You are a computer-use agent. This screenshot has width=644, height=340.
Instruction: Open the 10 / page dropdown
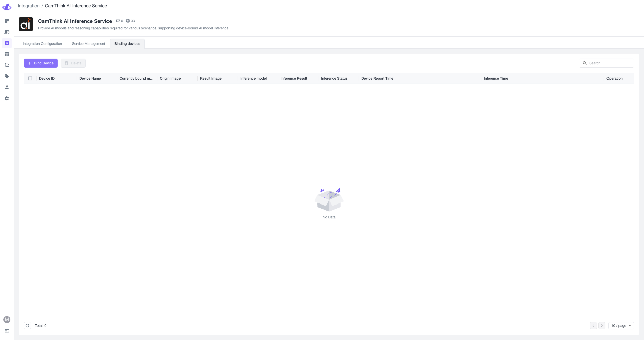(621, 325)
